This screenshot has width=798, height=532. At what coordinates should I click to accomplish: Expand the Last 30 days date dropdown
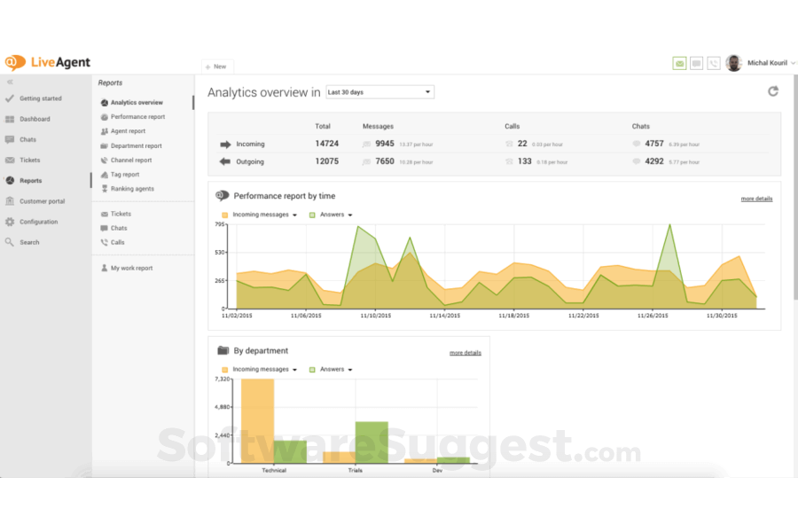pyautogui.click(x=379, y=92)
